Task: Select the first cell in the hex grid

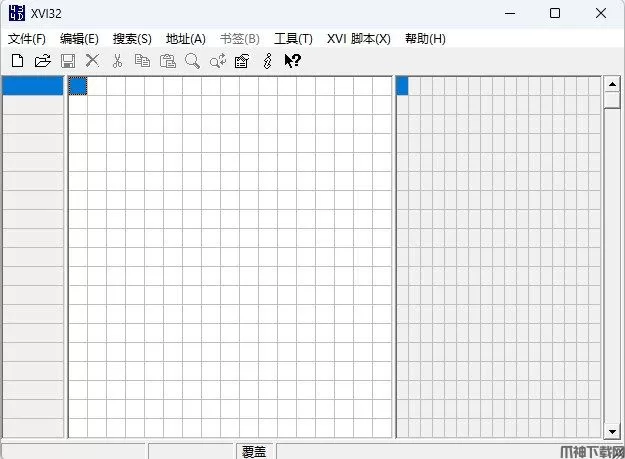Action: pos(77,86)
